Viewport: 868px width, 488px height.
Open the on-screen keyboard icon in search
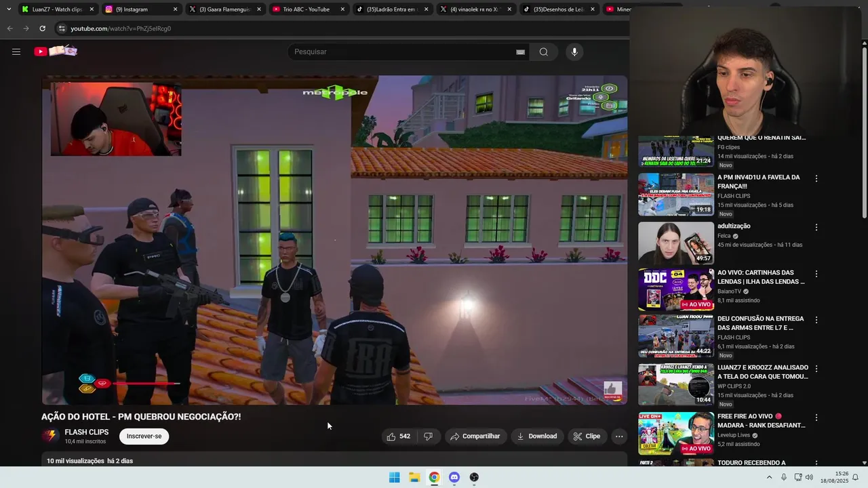pyautogui.click(x=520, y=52)
